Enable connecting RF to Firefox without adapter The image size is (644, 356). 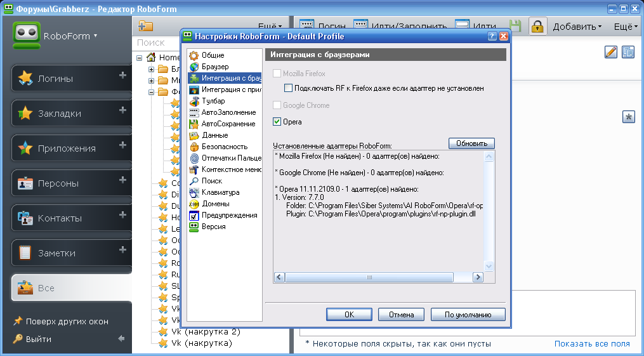click(x=288, y=88)
